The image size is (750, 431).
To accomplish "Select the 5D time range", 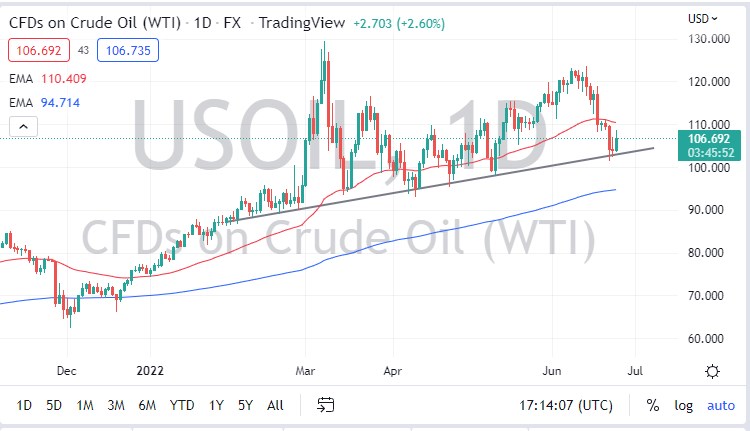I will click(55, 405).
